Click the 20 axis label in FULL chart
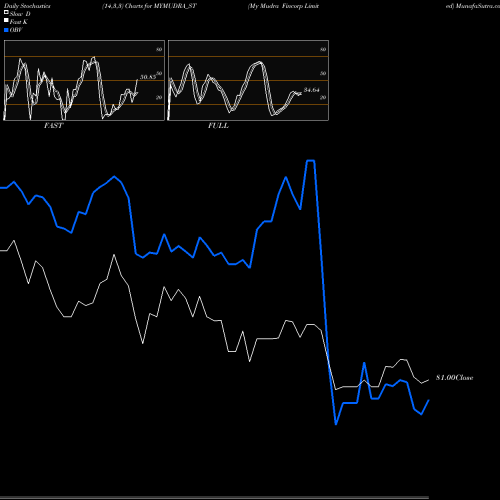Image resolution: width=500 pixels, height=500 pixels. click(x=323, y=97)
